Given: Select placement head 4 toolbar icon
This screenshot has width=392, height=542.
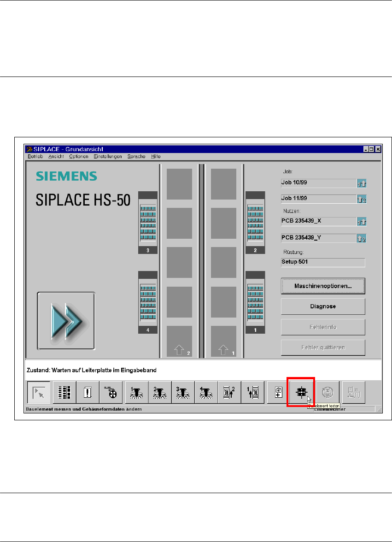Looking at the screenshot, I should 206,392.
